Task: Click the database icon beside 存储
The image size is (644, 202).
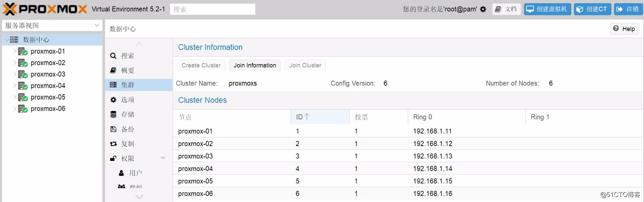Action: click(x=113, y=115)
